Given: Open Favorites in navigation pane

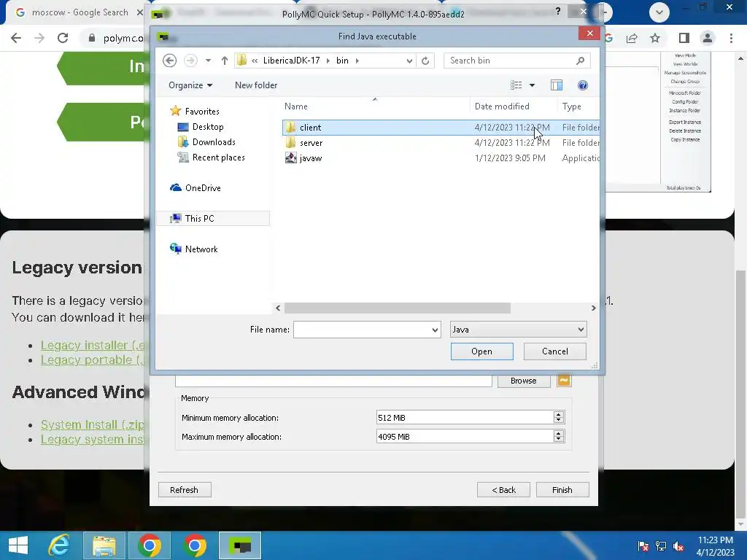Looking at the screenshot, I should (x=202, y=112).
